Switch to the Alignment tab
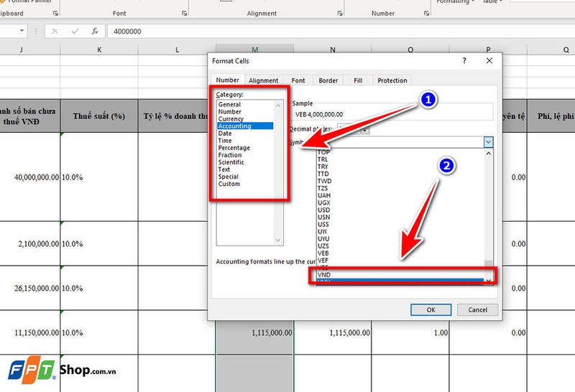 (264, 80)
